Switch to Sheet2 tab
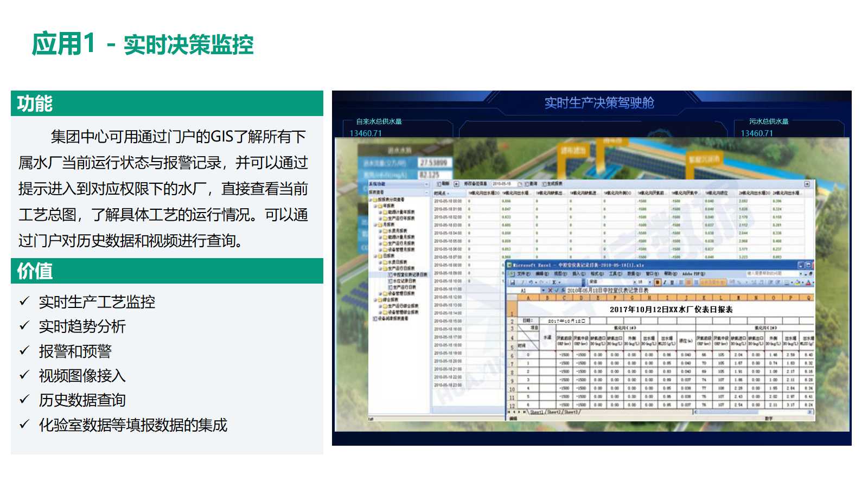The height and width of the screenshot is (488, 868). tap(553, 412)
